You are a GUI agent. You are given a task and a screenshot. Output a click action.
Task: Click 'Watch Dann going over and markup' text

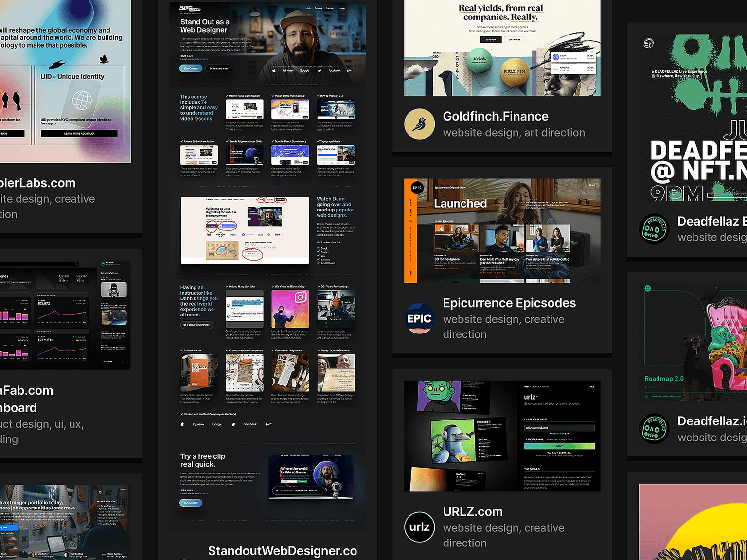(x=335, y=207)
